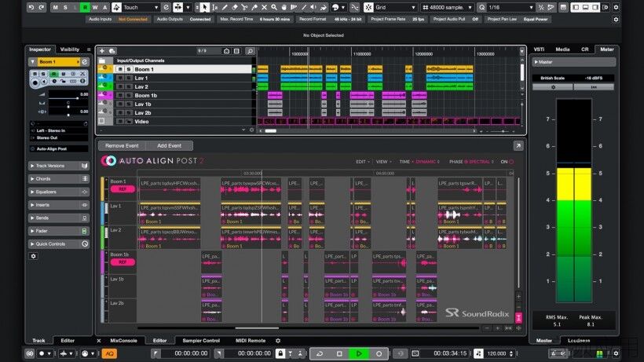Viewport: 644px width, 362px height.
Task: Open the Touch automation mode dropdown
Action: 140,7
